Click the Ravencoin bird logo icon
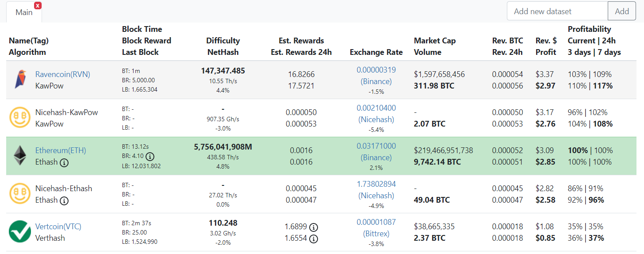Screen dimensions: 644x254 (x=20, y=80)
